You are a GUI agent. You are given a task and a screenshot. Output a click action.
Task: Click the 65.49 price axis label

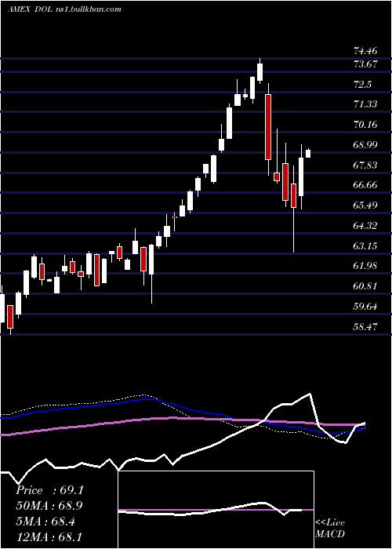[x=365, y=205]
